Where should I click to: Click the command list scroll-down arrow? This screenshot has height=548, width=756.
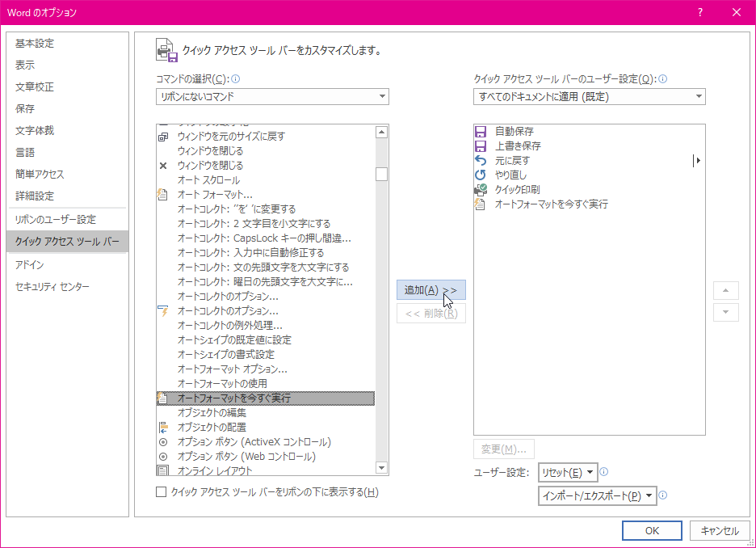381,467
